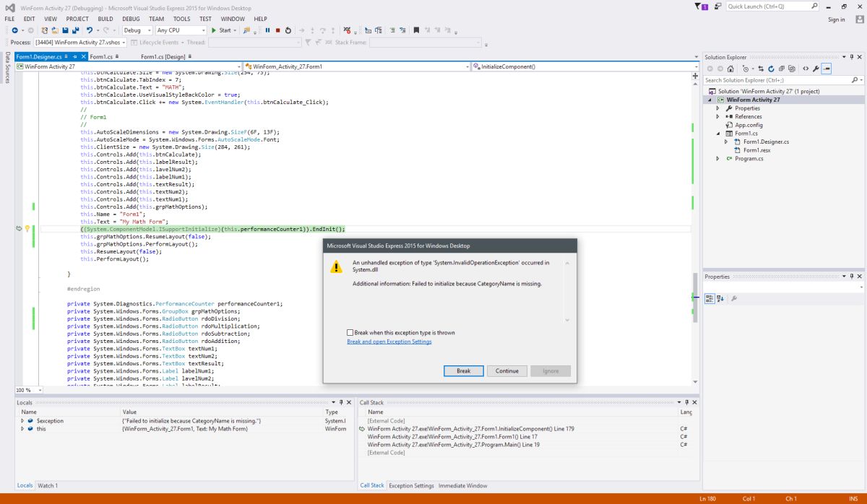The image size is (867, 504).
Task: Click the Alphabetical sort icon in Properties panel
Action: coord(720,297)
